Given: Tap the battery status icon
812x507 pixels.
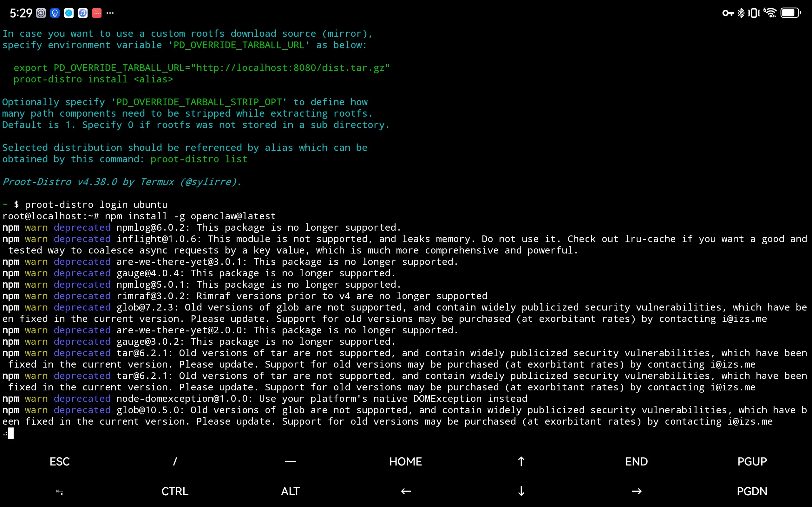Looking at the screenshot, I should pos(790,13).
